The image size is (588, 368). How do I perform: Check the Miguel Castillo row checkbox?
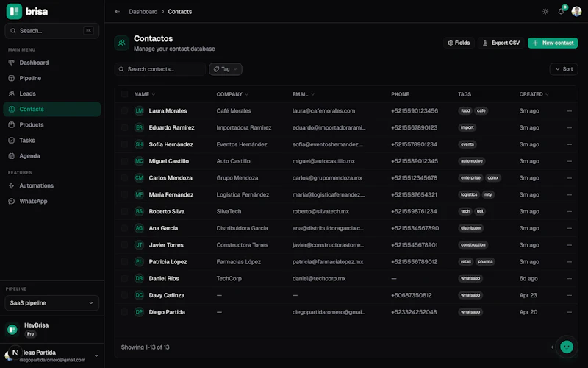(124, 161)
